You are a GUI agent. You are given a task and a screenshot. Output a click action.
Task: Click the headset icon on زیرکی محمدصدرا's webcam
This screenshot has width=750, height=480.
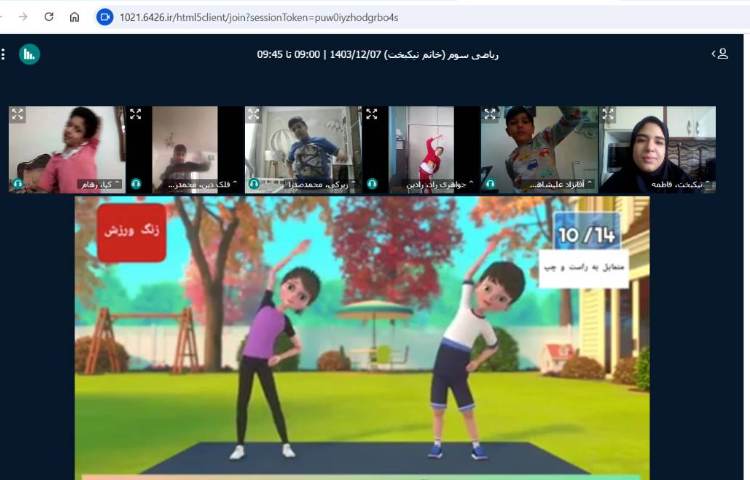[x=254, y=184]
